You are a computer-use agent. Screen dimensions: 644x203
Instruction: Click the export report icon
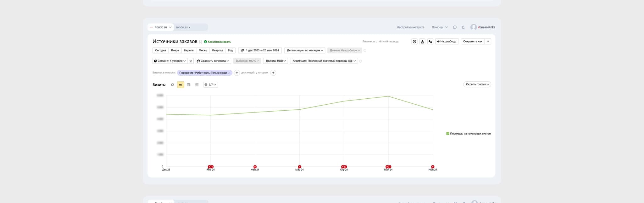422,42
